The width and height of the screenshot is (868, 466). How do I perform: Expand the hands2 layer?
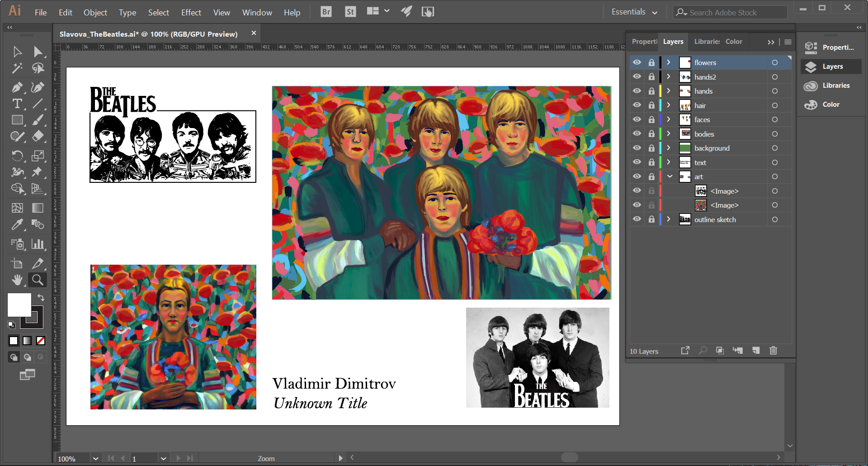tap(669, 76)
